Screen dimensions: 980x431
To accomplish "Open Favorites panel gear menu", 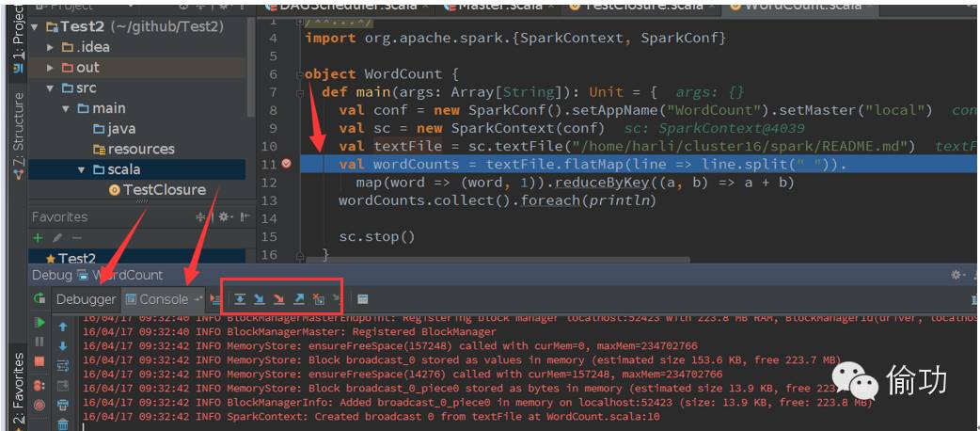I will (225, 217).
